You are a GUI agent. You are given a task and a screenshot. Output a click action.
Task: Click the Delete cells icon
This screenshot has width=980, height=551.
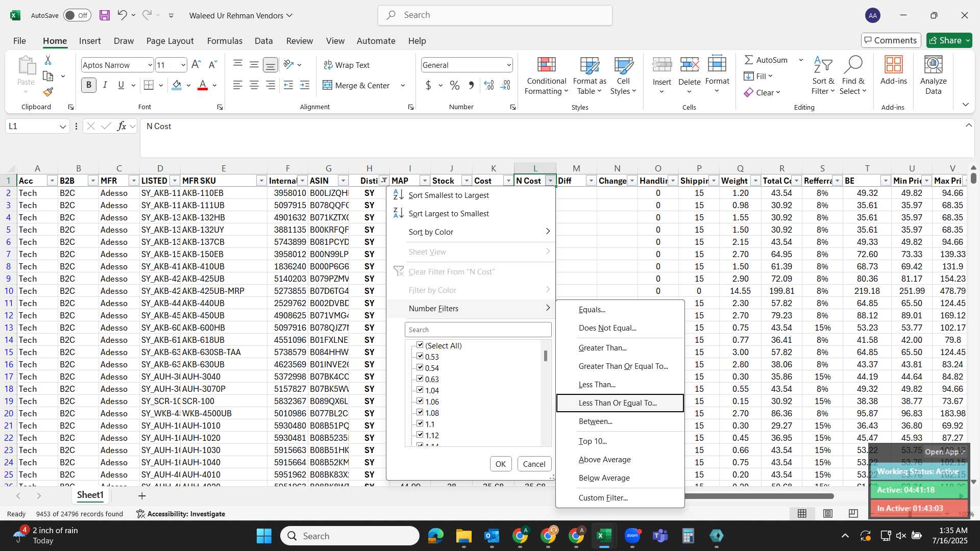pos(690,65)
